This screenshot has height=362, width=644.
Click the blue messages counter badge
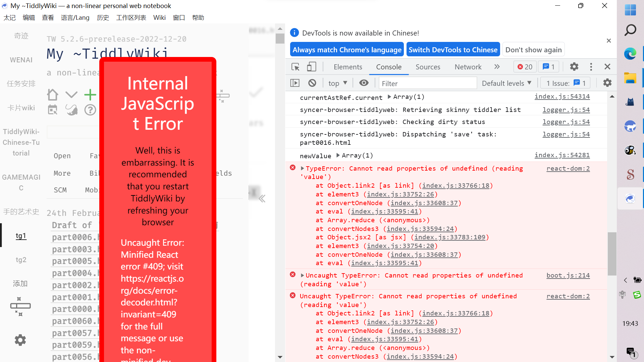coord(549,67)
